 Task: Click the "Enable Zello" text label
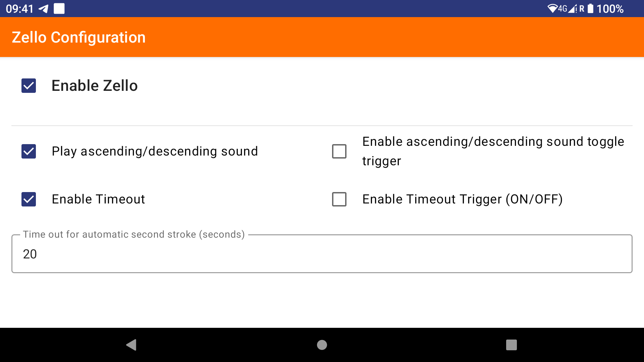point(95,86)
